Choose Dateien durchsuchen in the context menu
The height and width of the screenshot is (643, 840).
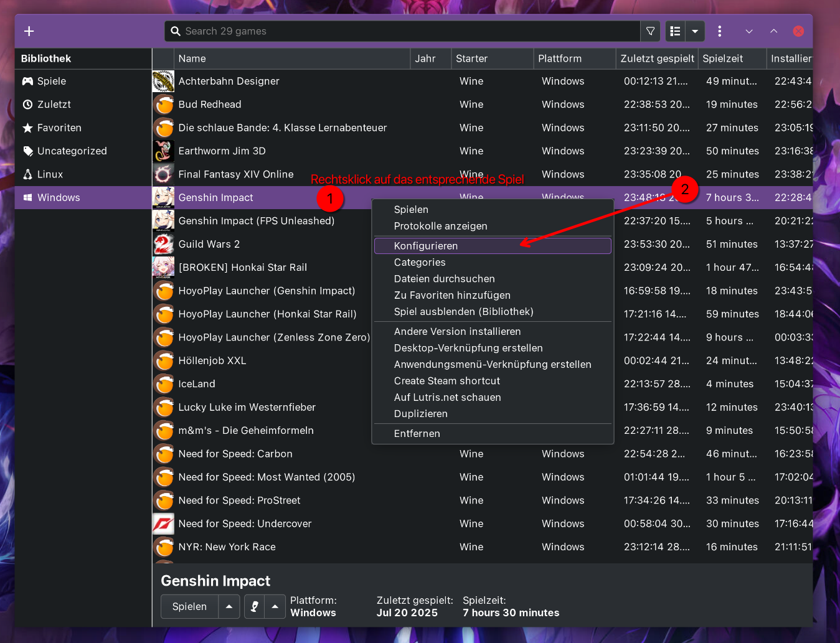point(493,279)
